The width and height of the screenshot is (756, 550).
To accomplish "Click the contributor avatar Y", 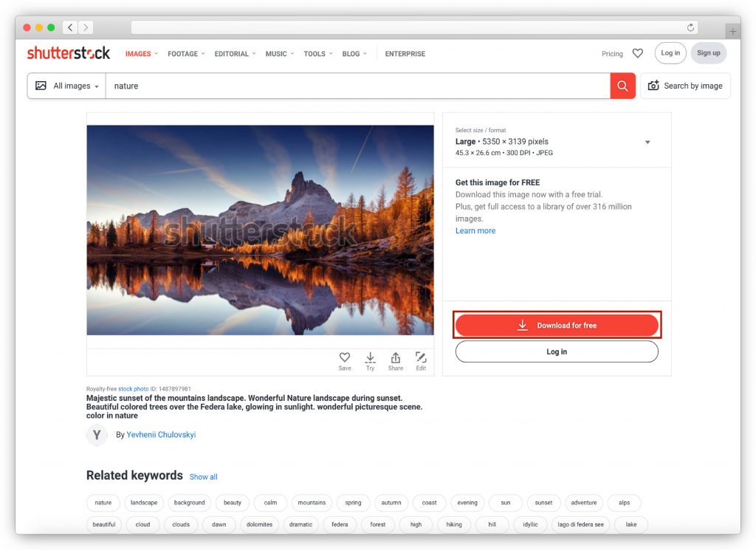I will (x=97, y=435).
